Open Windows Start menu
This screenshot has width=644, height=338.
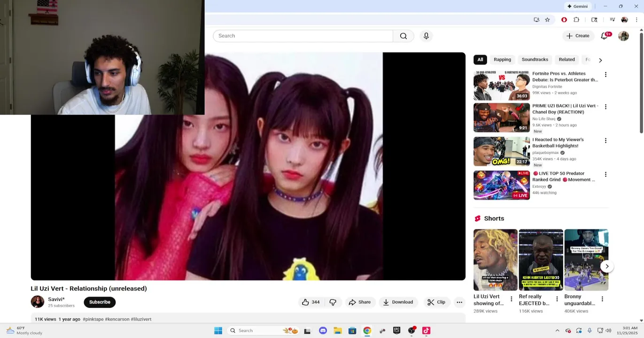click(218, 330)
